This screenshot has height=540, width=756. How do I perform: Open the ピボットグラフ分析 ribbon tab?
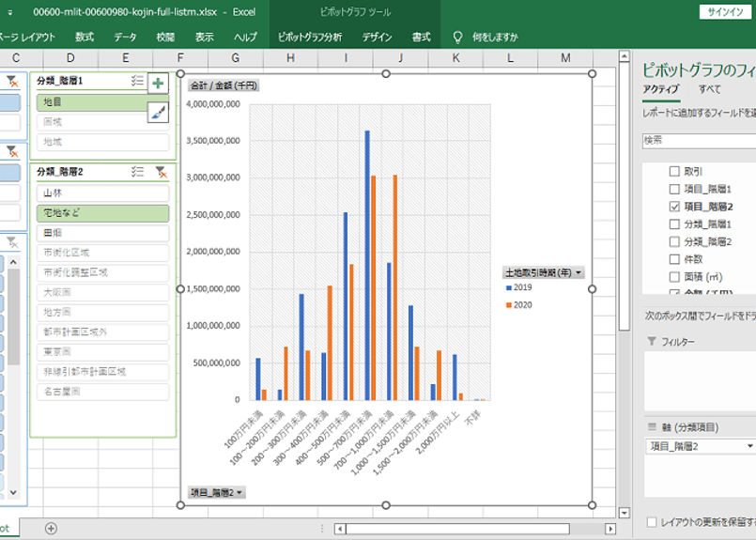[x=310, y=38]
